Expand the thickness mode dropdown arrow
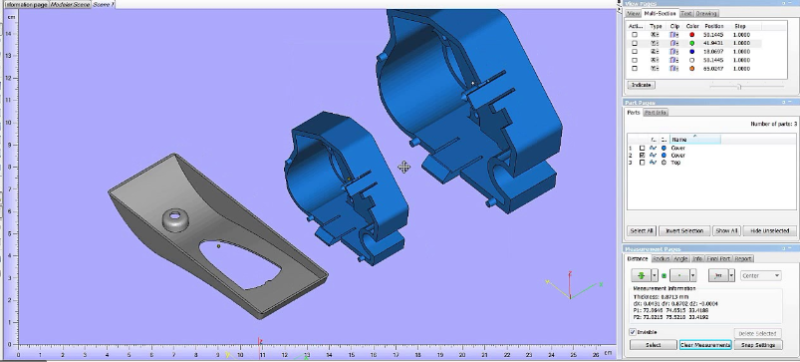 point(654,275)
